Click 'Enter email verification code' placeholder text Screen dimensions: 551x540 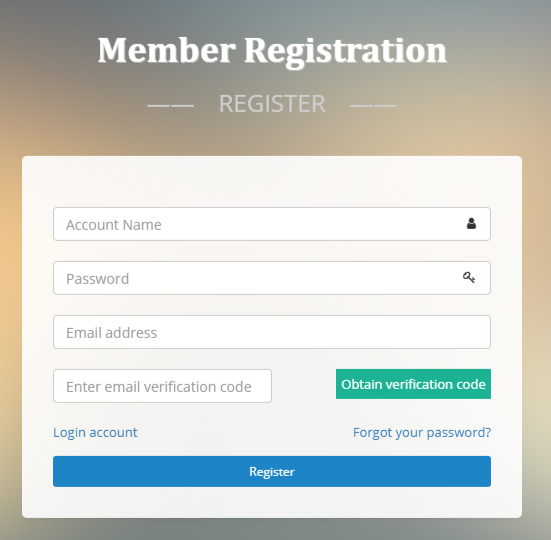click(x=158, y=387)
